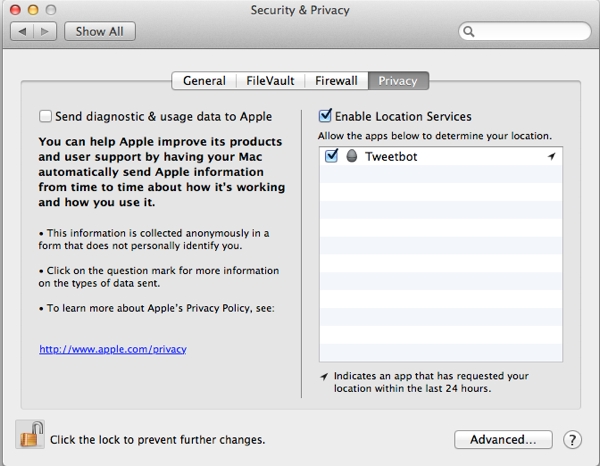Click the Show All button
This screenshot has height=466, width=600.
tap(99, 31)
